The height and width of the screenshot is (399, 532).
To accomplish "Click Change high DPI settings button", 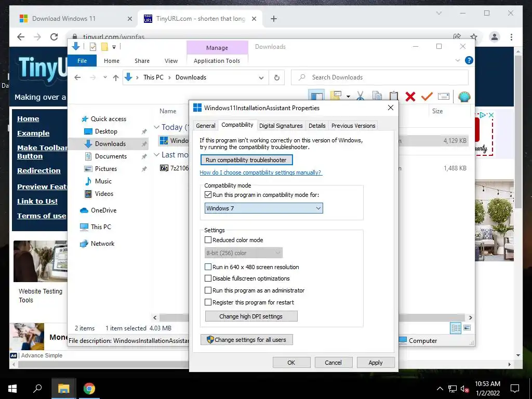I will pyautogui.click(x=251, y=316).
